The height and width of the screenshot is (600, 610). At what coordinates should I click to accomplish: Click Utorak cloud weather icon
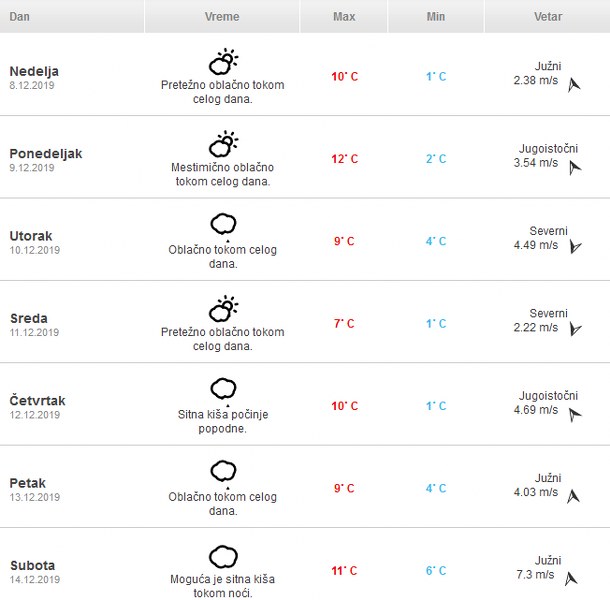pyautogui.click(x=222, y=225)
